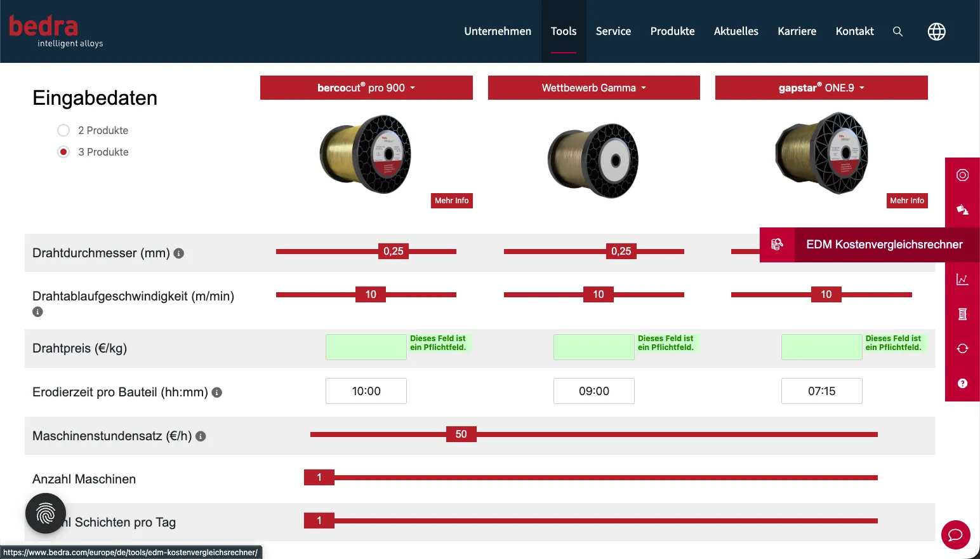The image size is (980, 559).
Task: Click the bedra intelligent alloys logo
Action: pyautogui.click(x=56, y=32)
